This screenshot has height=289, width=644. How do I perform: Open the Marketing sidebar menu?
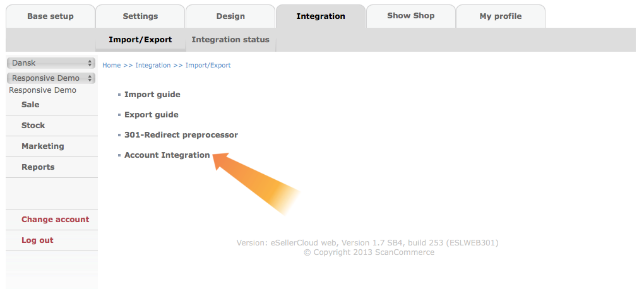(52, 146)
